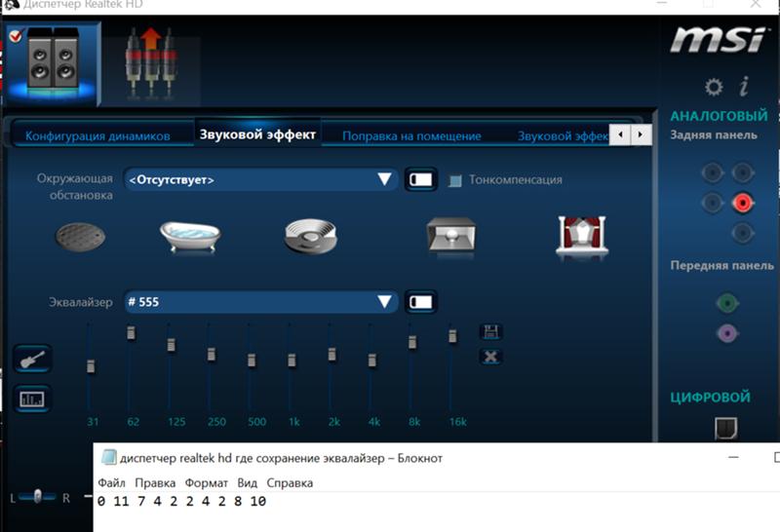The image size is (780, 532).
Task: Select the digital output RCA connectors icon
Action: point(151,63)
